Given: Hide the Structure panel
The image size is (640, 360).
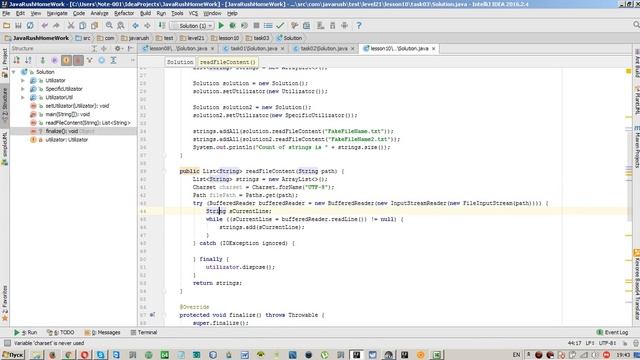Looking at the screenshot, I should [130, 49].
